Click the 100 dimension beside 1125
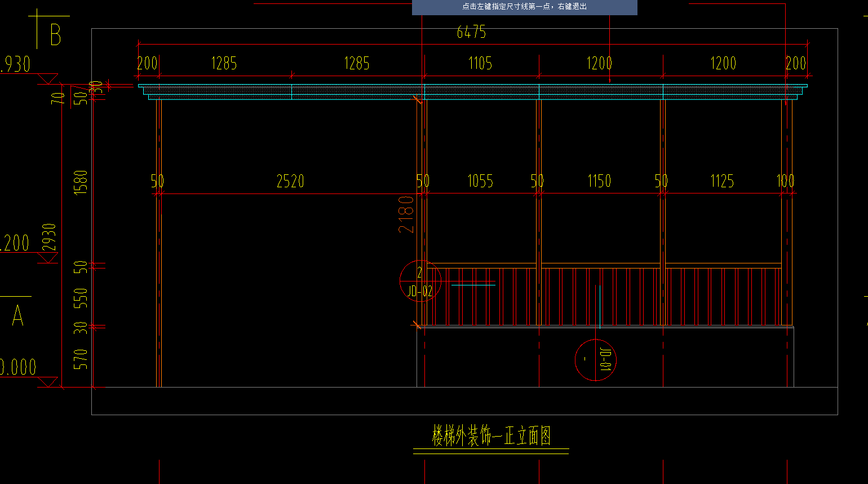This screenshot has height=484, width=868. 785,181
